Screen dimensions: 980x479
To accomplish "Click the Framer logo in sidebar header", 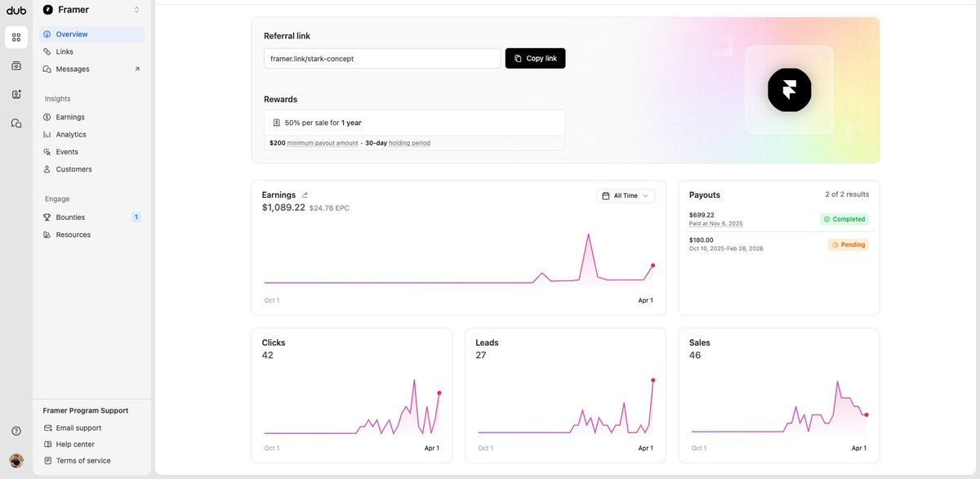I will (48, 10).
